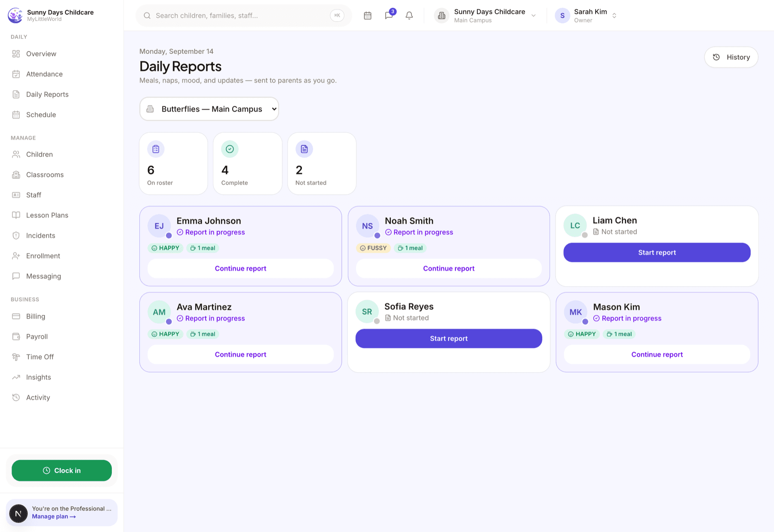This screenshot has height=532, width=774.
Task: Open messages chat icon with badge
Action: (x=389, y=15)
